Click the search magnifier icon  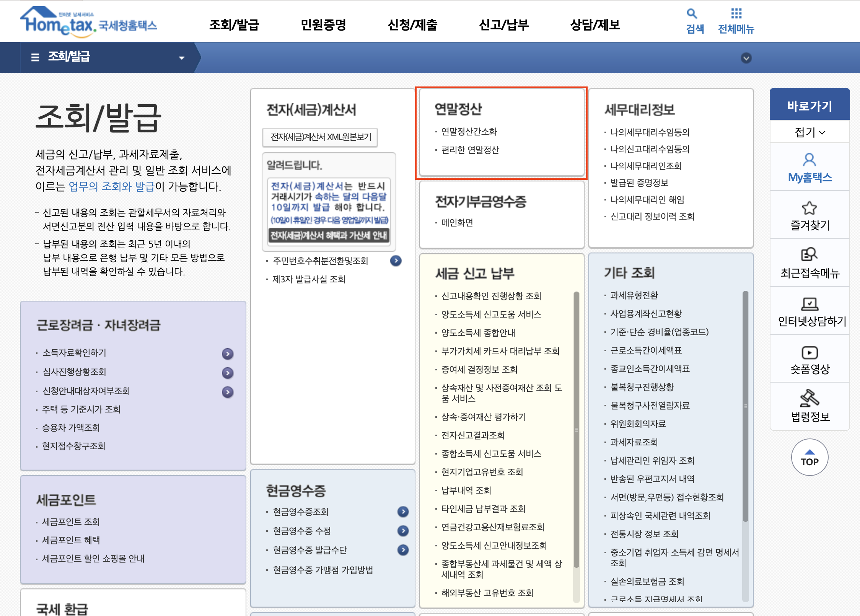[692, 14]
